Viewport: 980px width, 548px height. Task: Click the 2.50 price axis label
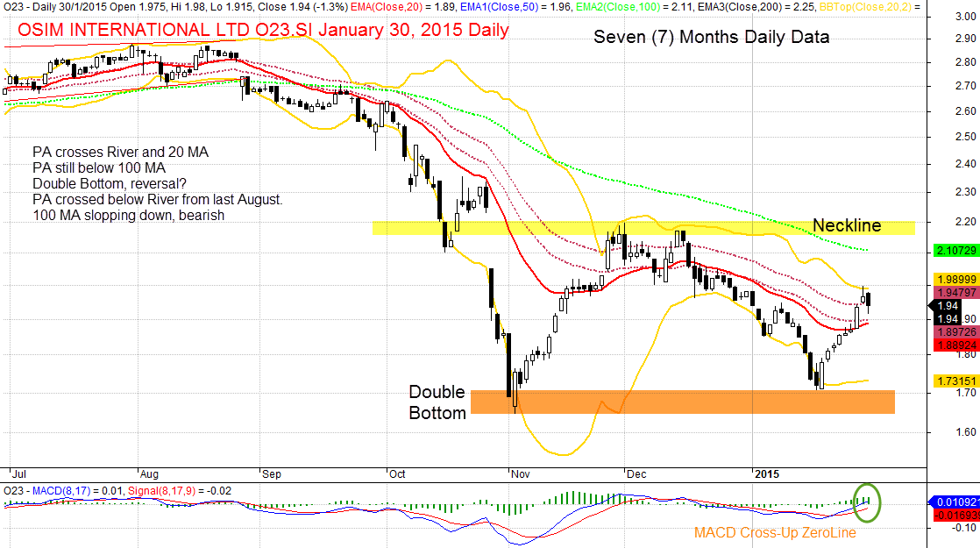tap(966, 137)
